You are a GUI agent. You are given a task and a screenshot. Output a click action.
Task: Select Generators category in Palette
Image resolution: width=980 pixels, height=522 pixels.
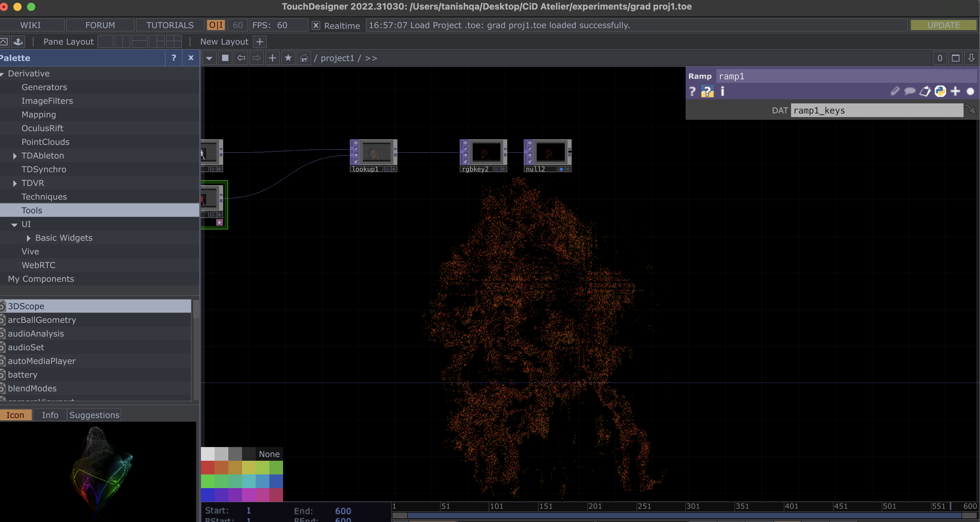tap(99, 87)
